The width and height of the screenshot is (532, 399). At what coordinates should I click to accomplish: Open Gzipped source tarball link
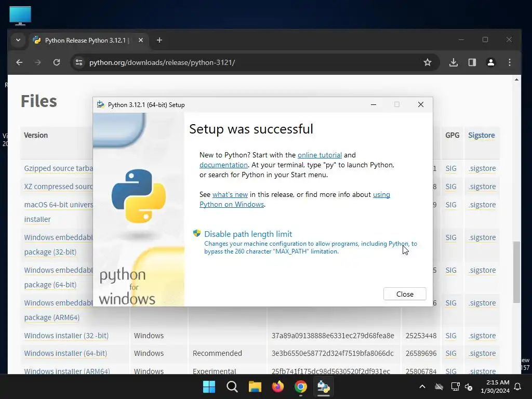(58, 168)
